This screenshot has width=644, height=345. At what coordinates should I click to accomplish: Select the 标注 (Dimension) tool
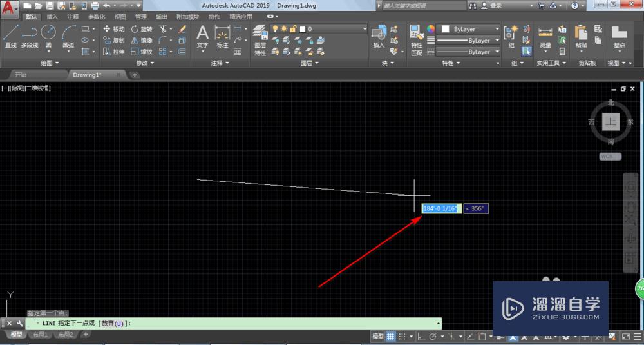pyautogui.click(x=223, y=36)
